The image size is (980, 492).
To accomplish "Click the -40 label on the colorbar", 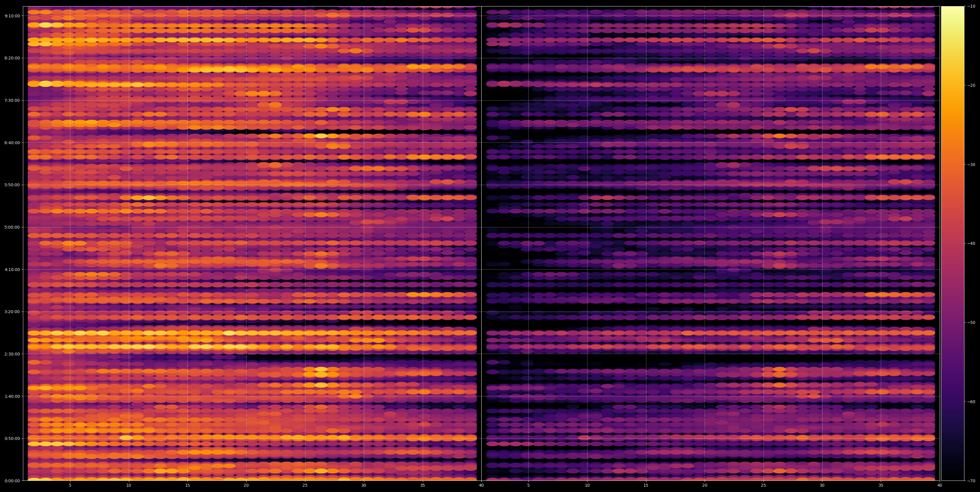I will (x=971, y=244).
